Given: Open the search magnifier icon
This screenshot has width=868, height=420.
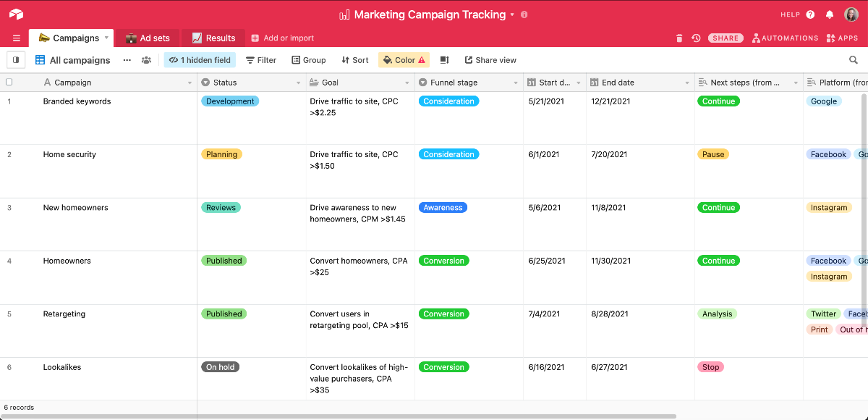Looking at the screenshot, I should click(854, 60).
